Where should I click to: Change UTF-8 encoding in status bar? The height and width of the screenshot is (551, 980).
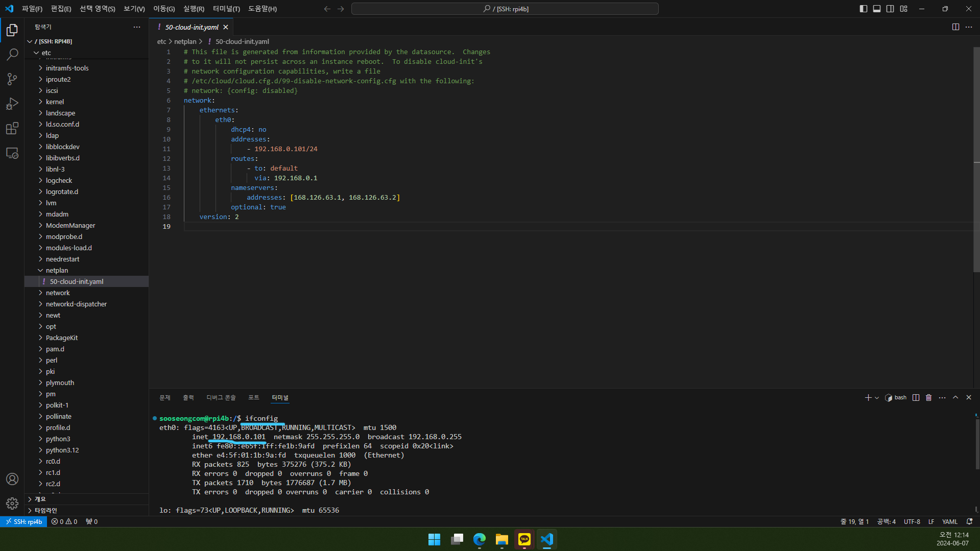(912, 521)
